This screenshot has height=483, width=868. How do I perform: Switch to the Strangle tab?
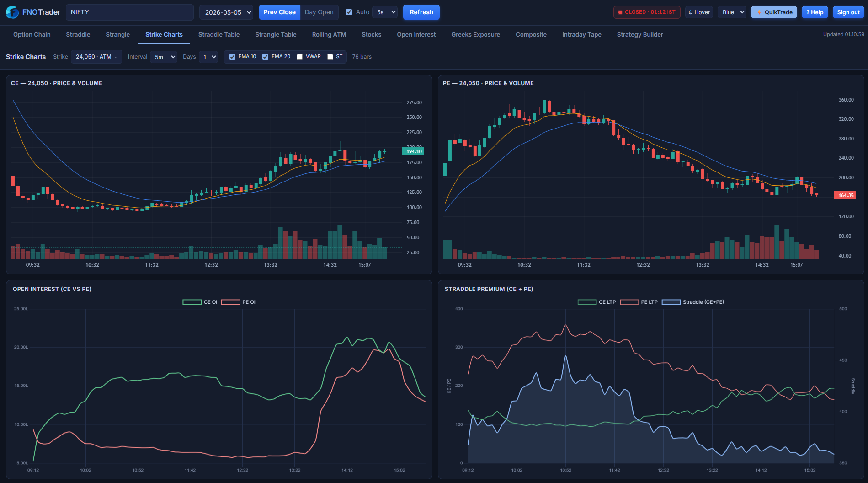118,35
